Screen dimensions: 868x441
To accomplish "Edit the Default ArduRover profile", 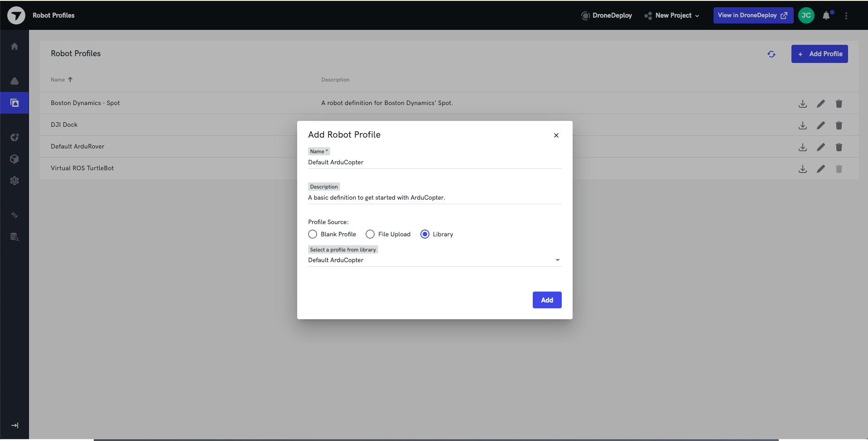I will (820, 147).
